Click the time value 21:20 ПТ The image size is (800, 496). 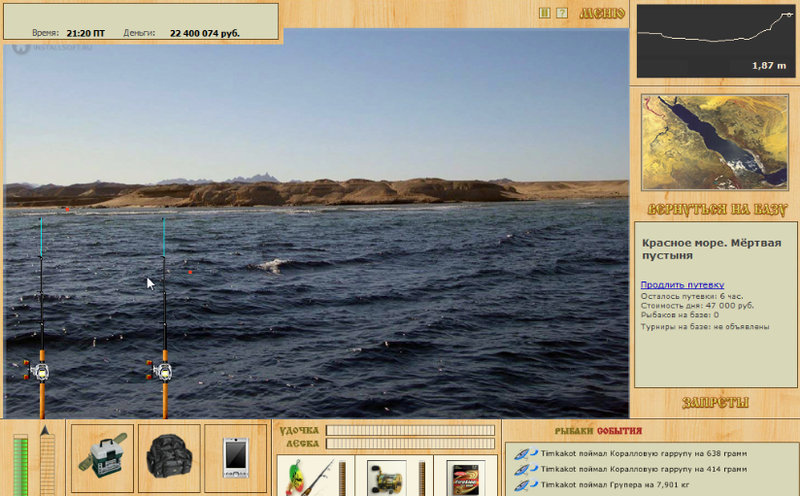click(85, 33)
